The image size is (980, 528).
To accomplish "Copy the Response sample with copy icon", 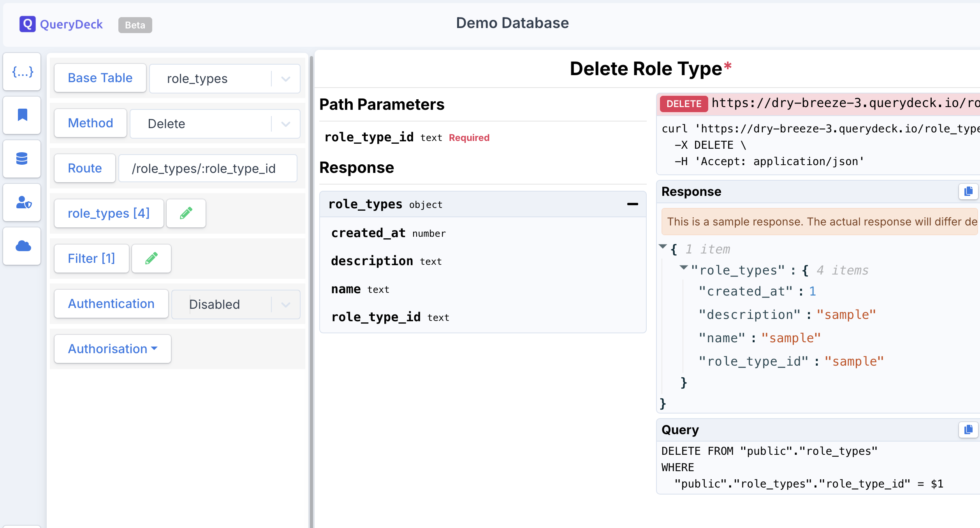I will click(x=968, y=192).
